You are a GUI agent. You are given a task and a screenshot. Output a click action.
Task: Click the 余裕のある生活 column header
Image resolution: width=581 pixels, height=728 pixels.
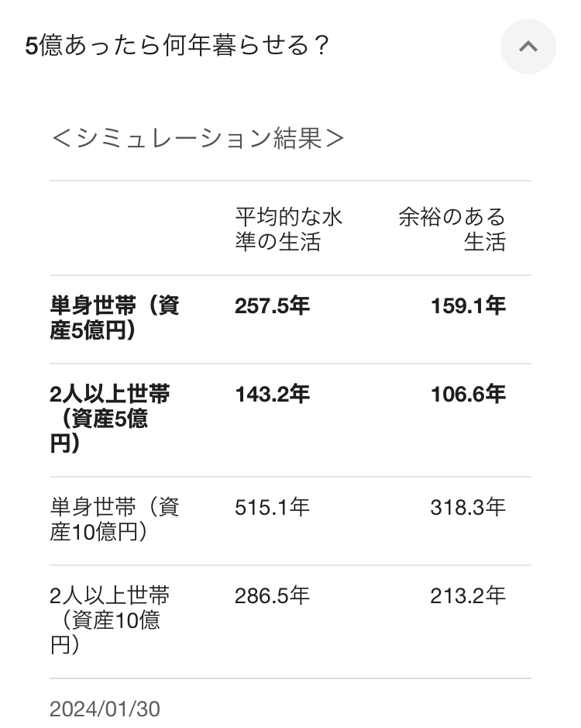point(452,229)
